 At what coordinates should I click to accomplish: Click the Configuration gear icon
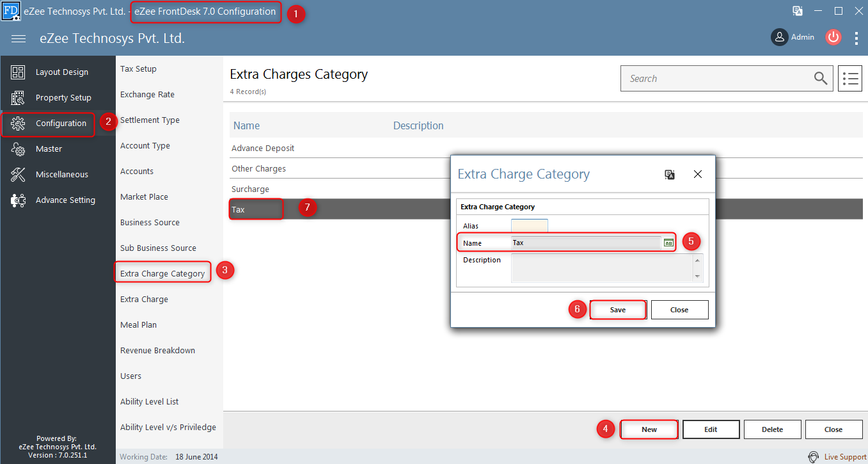pyautogui.click(x=18, y=124)
